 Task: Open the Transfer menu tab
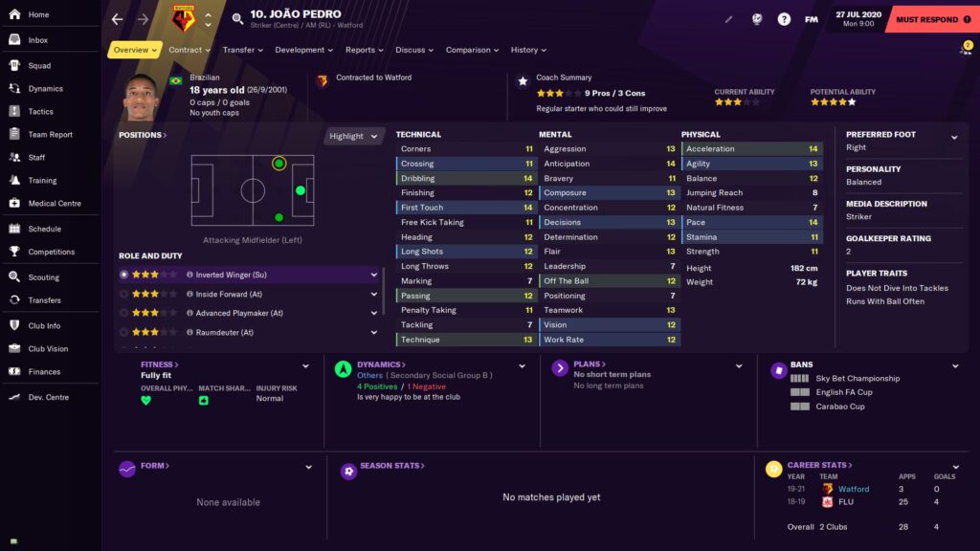(243, 50)
